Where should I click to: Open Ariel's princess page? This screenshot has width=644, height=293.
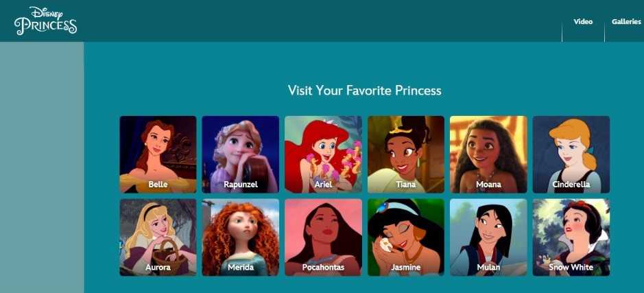point(323,154)
